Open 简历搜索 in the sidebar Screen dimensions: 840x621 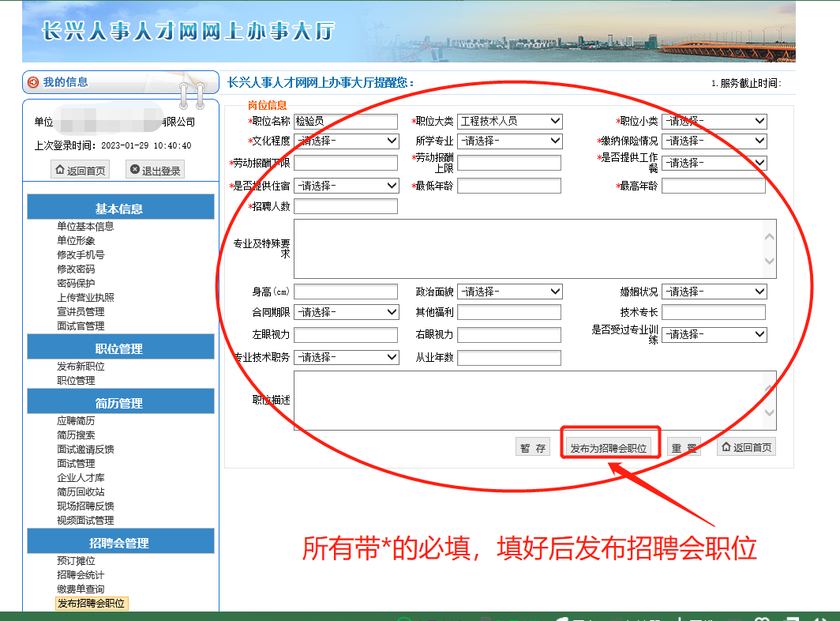76,435
